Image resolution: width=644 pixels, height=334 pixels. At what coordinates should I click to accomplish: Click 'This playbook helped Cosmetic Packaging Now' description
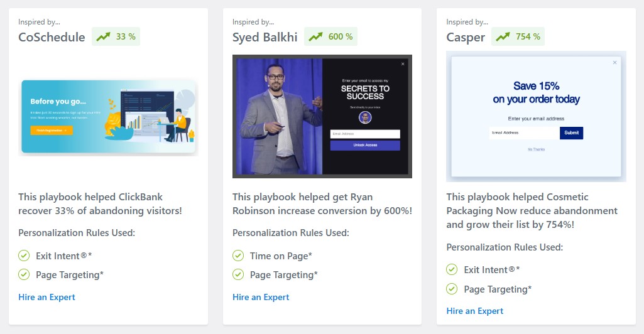(x=532, y=210)
